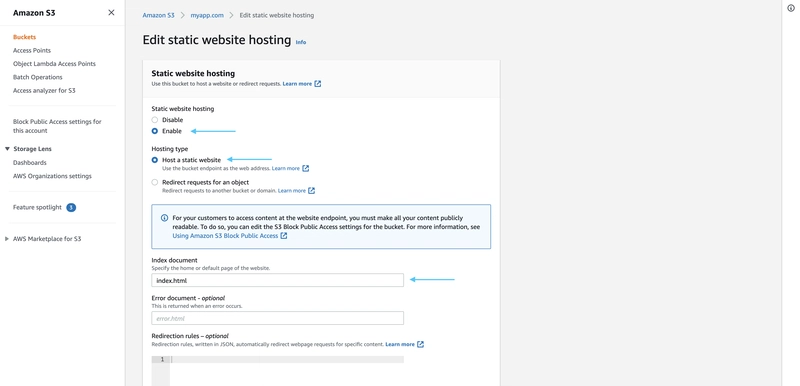Click 'Edit static website hosting' breadcrumb text
Screen dimensions: 800x386
tap(277, 15)
